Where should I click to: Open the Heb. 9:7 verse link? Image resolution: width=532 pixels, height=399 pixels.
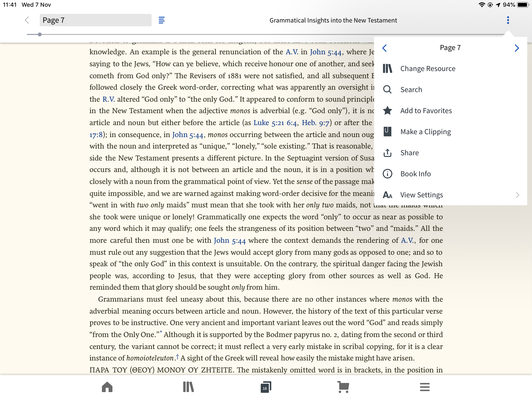315,123
